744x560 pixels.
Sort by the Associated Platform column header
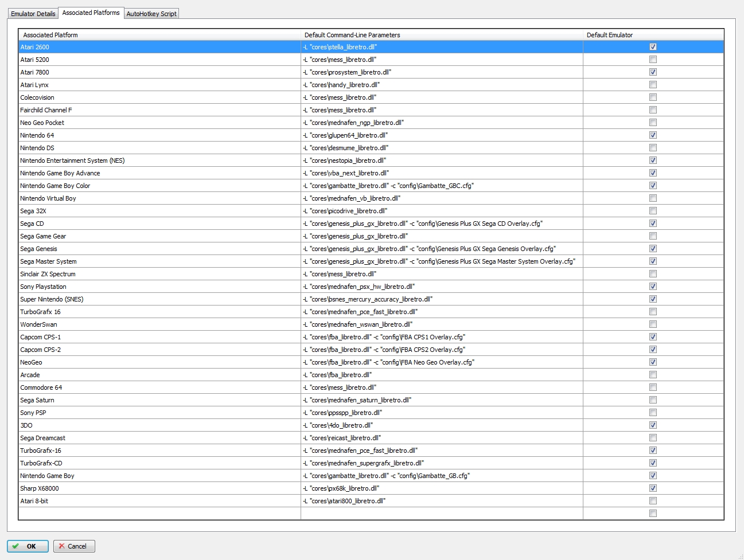[159, 35]
